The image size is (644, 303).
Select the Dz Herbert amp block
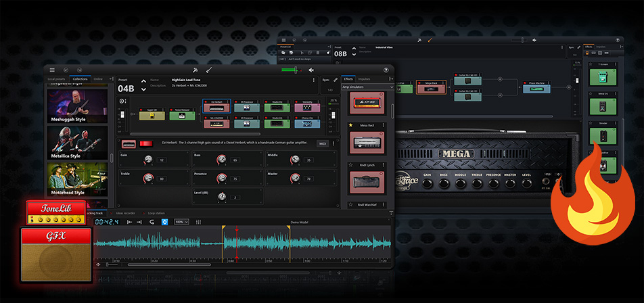pos(216,106)
